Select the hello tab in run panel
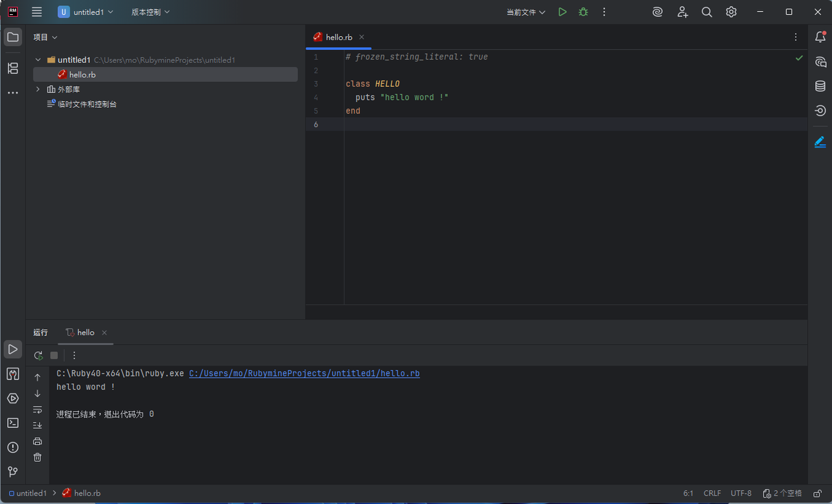Viewport: 832px width, 504px height. (85, 333)
